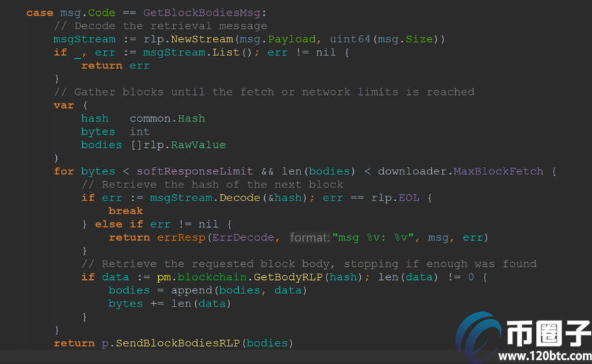
Task: Click the 'format:' parameter hint
Action: click(x=309, y=237)
